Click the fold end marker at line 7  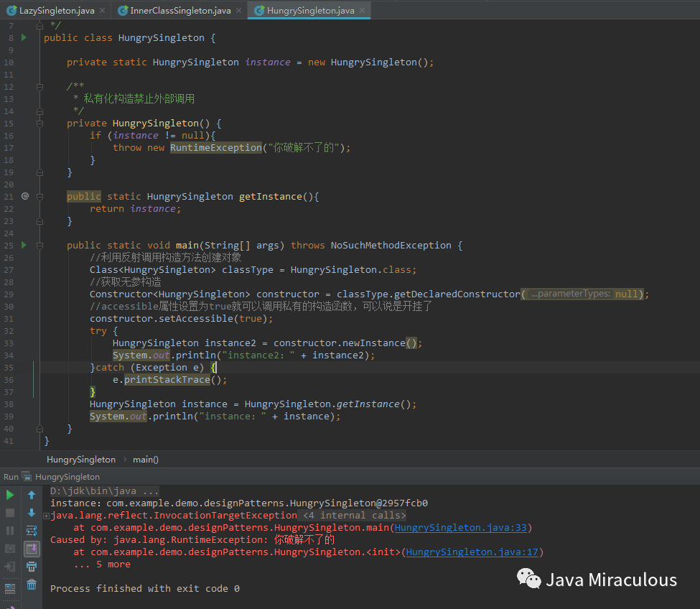(x=39, y=26)
